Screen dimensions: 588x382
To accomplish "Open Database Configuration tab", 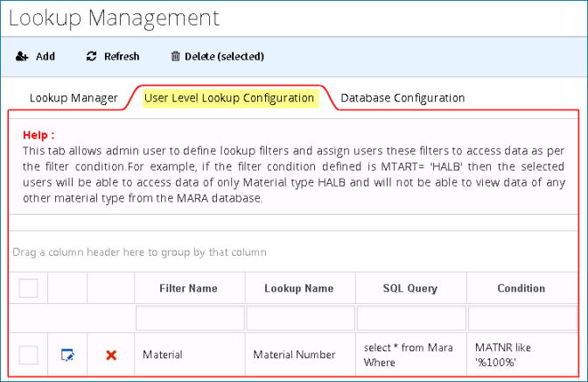I will [402, 98].
